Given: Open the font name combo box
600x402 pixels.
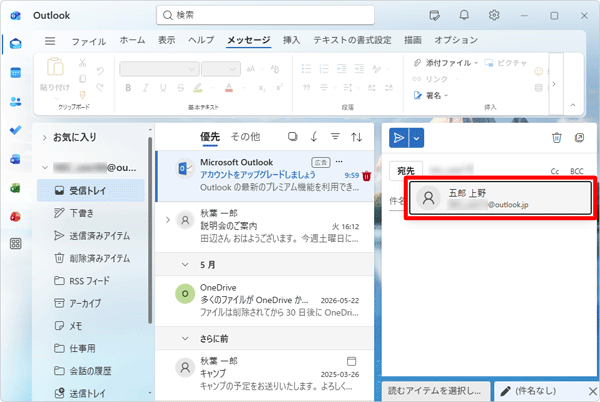Looking at the screenshot, I should coord(160,69).
